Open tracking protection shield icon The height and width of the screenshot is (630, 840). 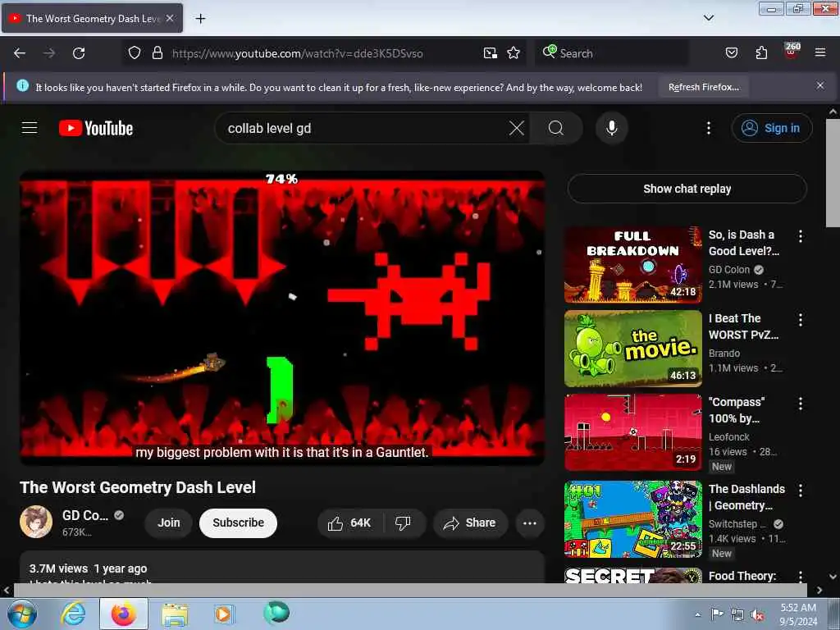click(135, 53)
